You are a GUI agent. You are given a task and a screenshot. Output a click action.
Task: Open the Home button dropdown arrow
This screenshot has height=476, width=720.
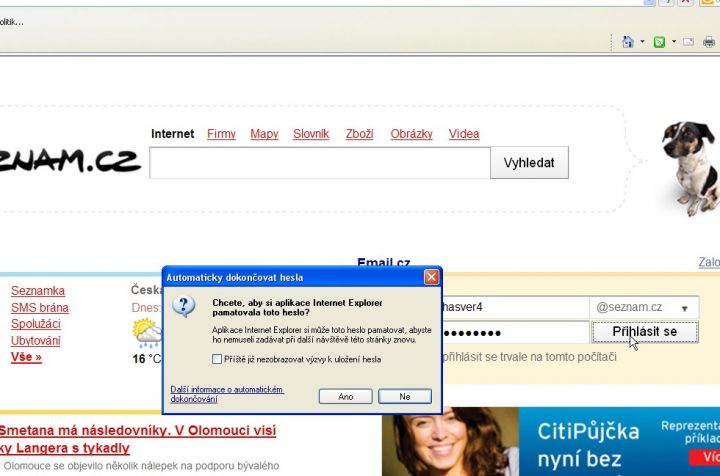tap(642, 42)
